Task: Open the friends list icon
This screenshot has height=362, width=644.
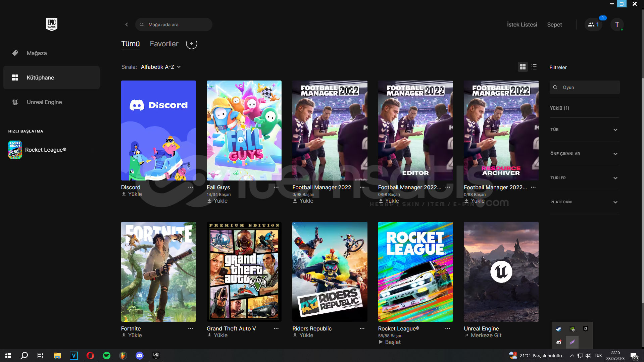Action: coord(593,24)
